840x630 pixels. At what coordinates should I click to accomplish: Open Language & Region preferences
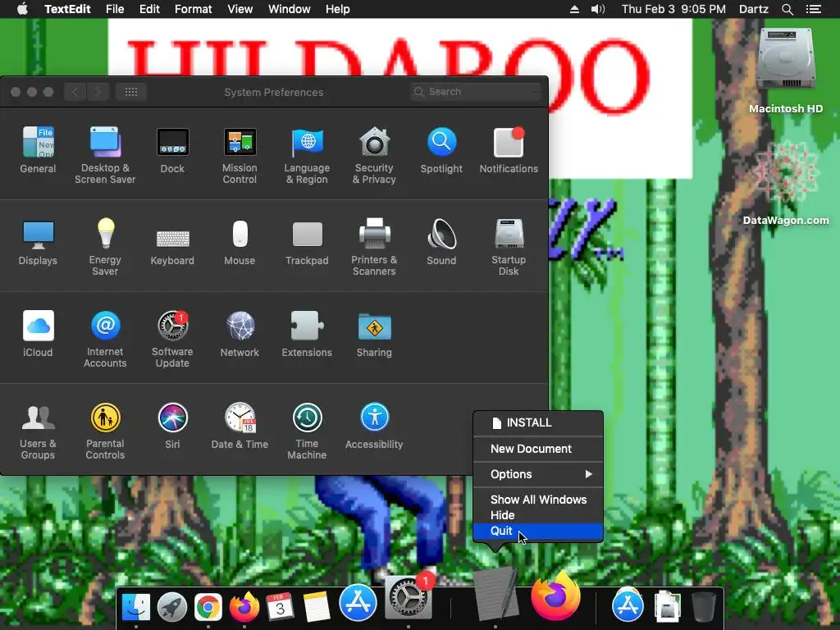[x=307, y=155]
